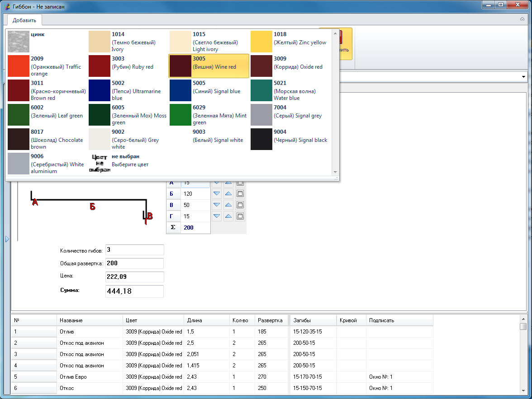Click the Общая развертка field

(x=135, y=263)
